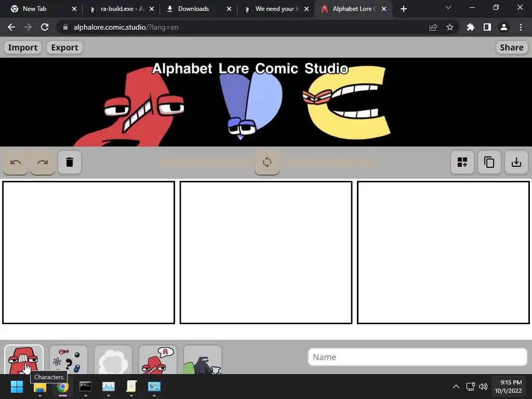This screenshot has width=532, height=399.
Task: Download the comic image
Action: [516, 162]
